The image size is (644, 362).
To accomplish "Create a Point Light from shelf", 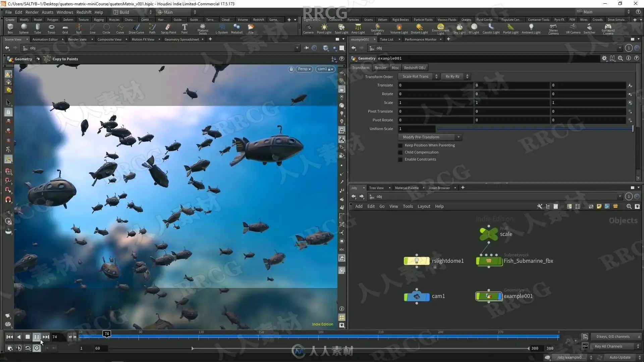I will pyautogui.click(x=324, y=28).
